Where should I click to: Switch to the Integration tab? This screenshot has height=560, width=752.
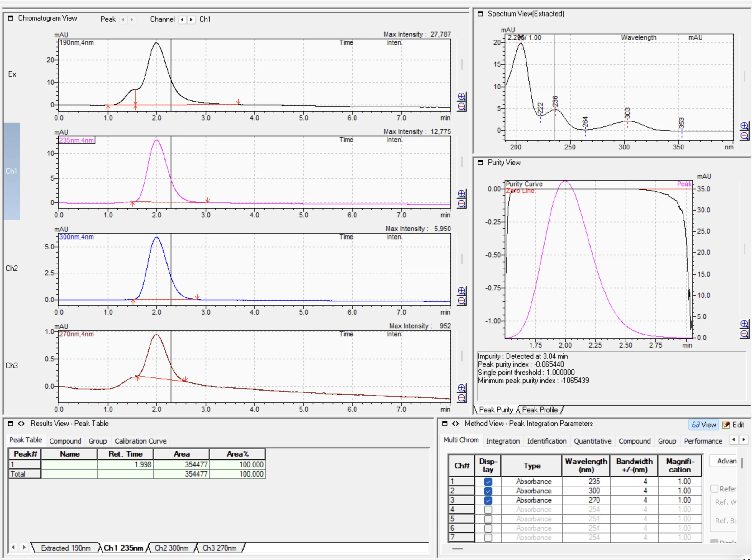pyautogui.click(x=502, y=441)
